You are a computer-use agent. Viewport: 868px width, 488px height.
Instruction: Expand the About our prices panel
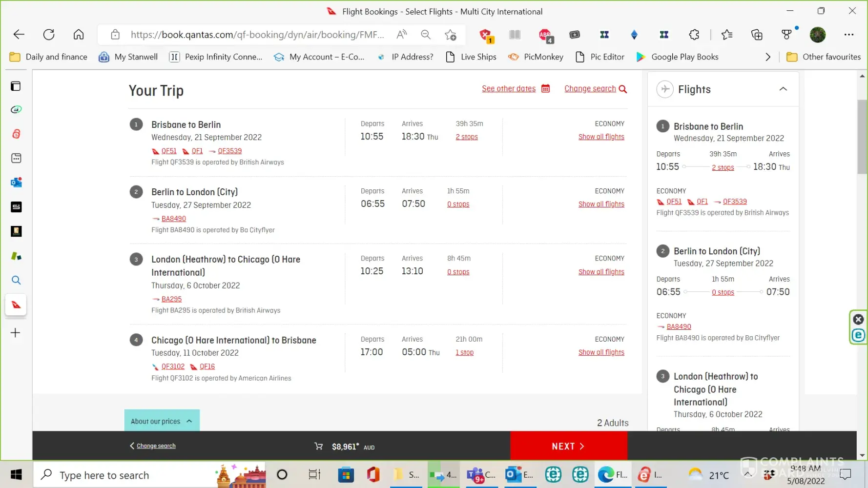tap(162, 421)
